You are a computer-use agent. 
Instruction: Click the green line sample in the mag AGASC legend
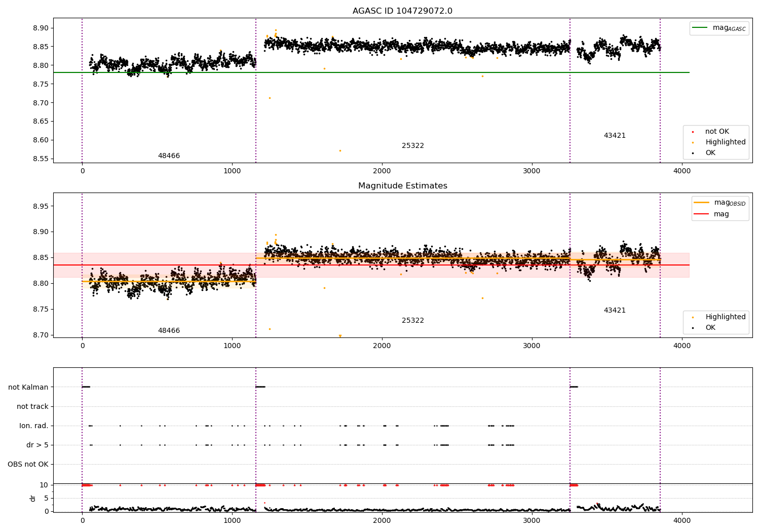(700, 28)
